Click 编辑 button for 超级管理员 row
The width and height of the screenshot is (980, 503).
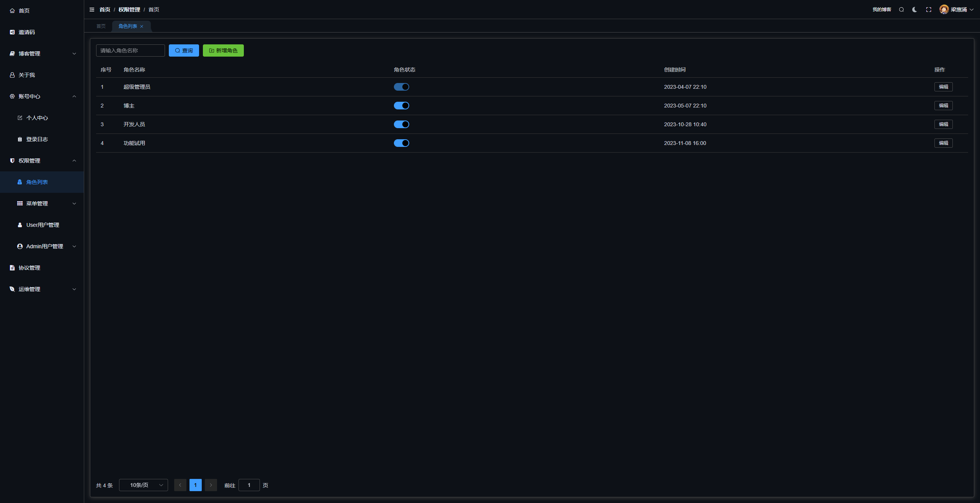point(943,87)
